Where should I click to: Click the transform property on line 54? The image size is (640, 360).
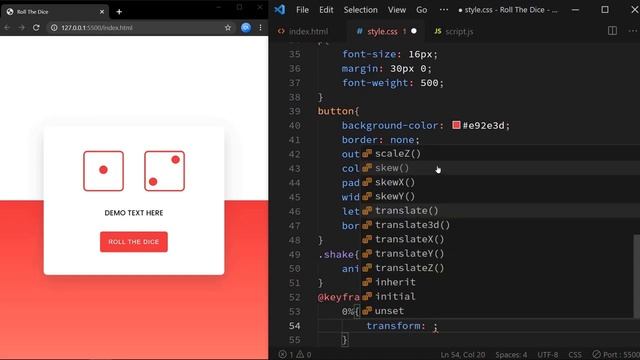tap(393, 326)
